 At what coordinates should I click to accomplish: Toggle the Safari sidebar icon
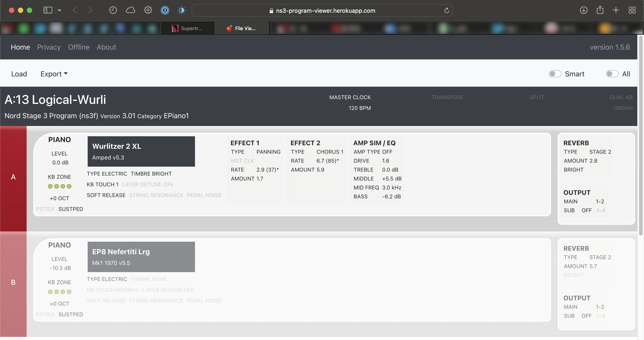pos(48,10)
